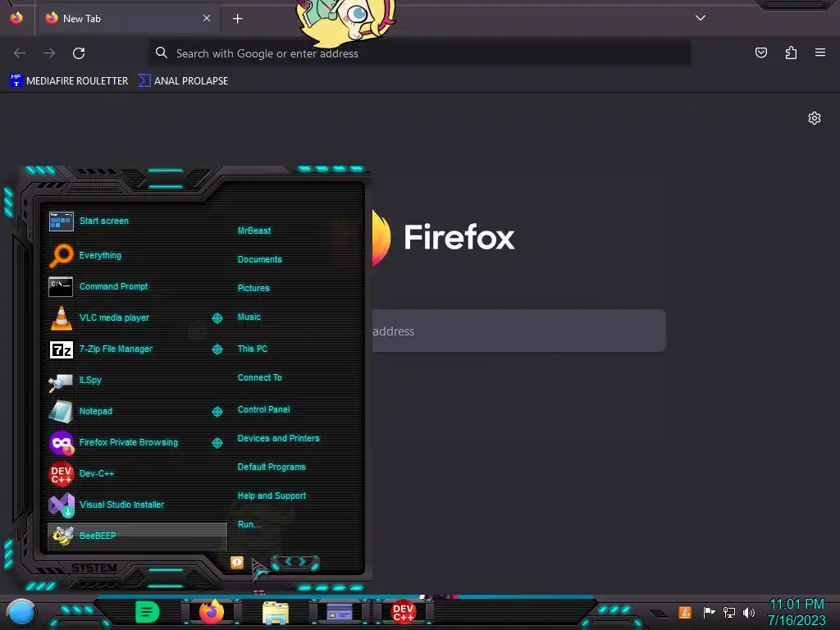Screen dimensions: 840x630
Task: Open the shutdown options arrows button
Action: click(295, 562)
